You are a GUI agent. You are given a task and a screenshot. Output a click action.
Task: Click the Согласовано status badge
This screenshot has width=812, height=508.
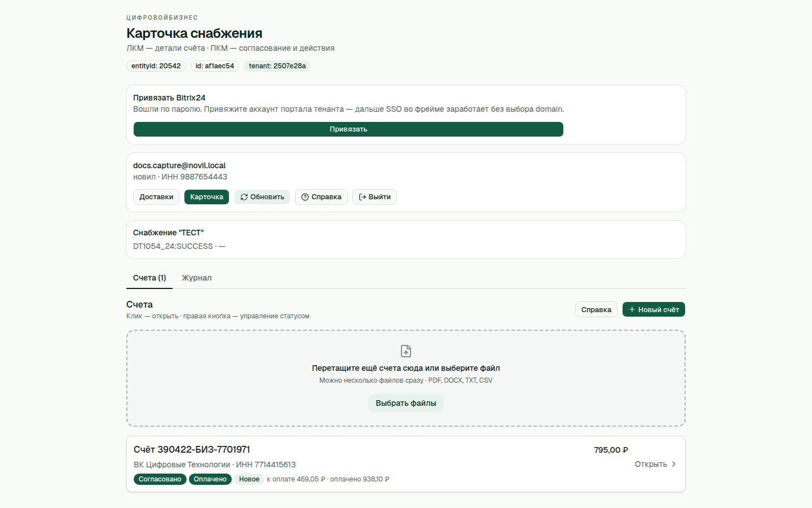point(160,479)
